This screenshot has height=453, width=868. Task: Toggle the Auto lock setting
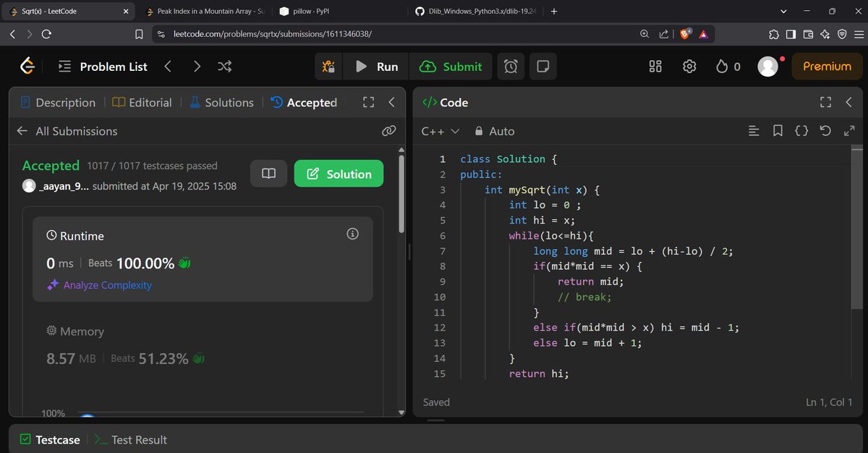[x=494, y=131]
